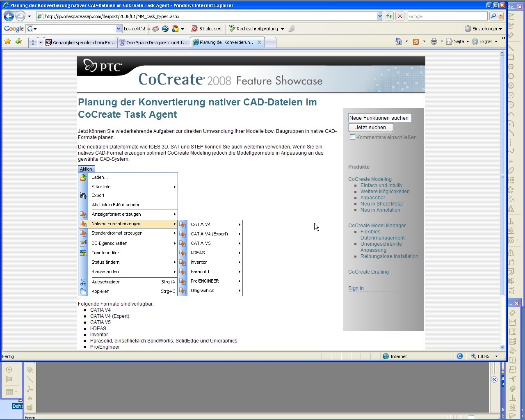This screenshot has width=525, height=420.
Task: Click the colorful bookmarks icon on Google toolbar
Action: point(176,29)
